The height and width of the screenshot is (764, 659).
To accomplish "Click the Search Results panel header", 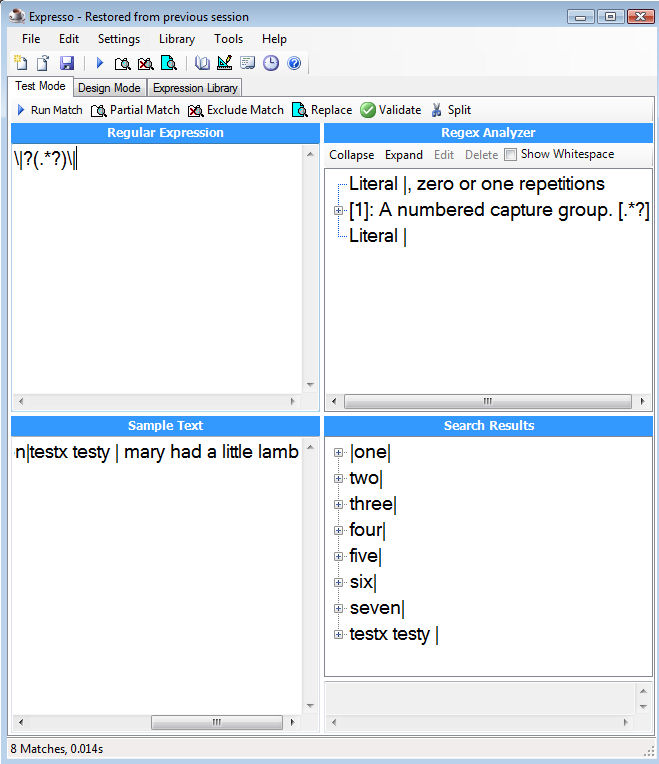I will [x=489, y=426].
